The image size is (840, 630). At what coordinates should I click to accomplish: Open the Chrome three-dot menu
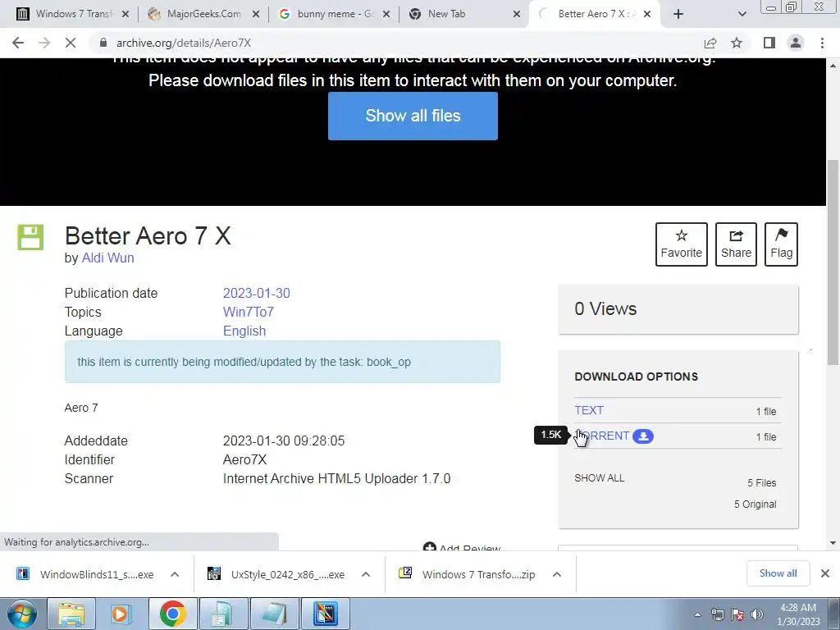tap(822, 43)
